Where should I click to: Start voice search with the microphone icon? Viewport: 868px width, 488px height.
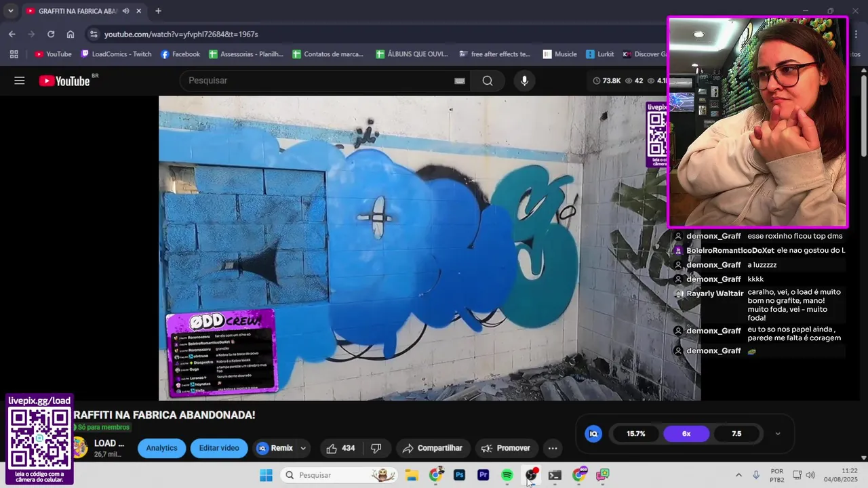[x=524, y=81]
